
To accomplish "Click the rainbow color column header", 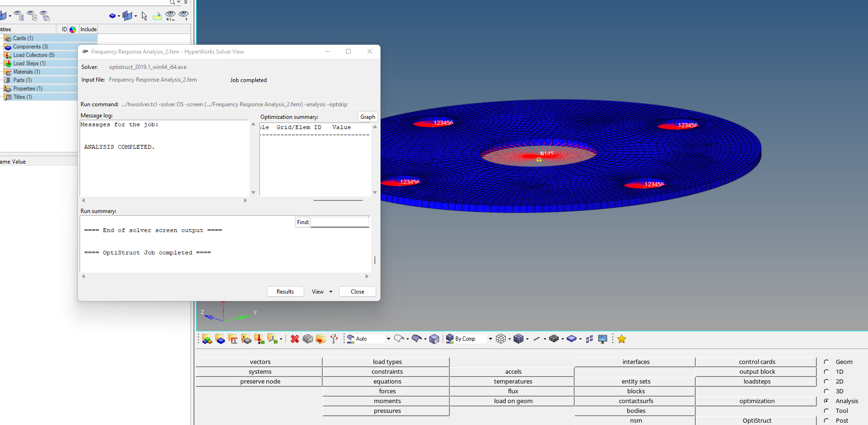I will click(73, 29).
